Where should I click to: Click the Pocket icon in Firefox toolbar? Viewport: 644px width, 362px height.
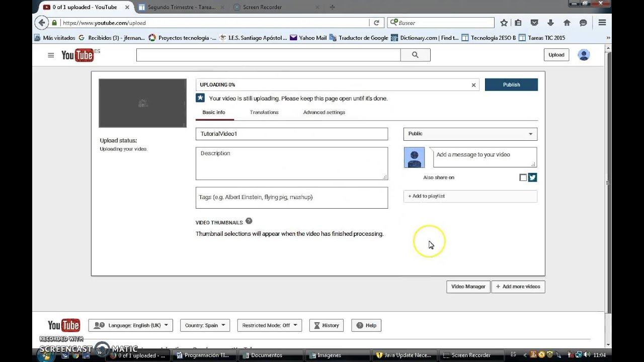(x=534, y=23)
